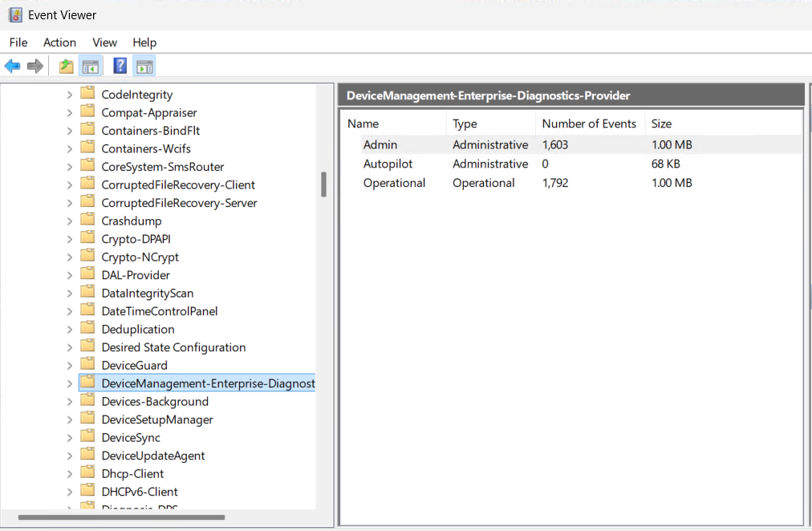The width and height of the screenshot is (812, 531).
Task: Expand the Containers-BindFlt node chevron
Action: point(69,131)
